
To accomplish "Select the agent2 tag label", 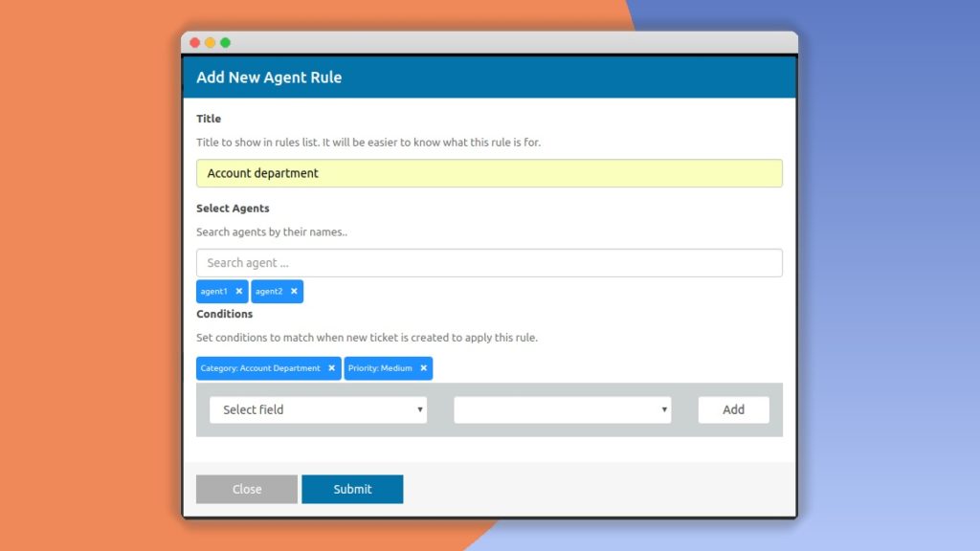I will tap(269, 292).
